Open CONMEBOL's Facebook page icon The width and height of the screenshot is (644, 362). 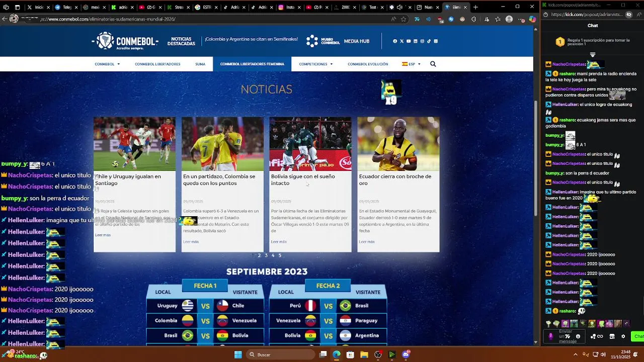395,41
